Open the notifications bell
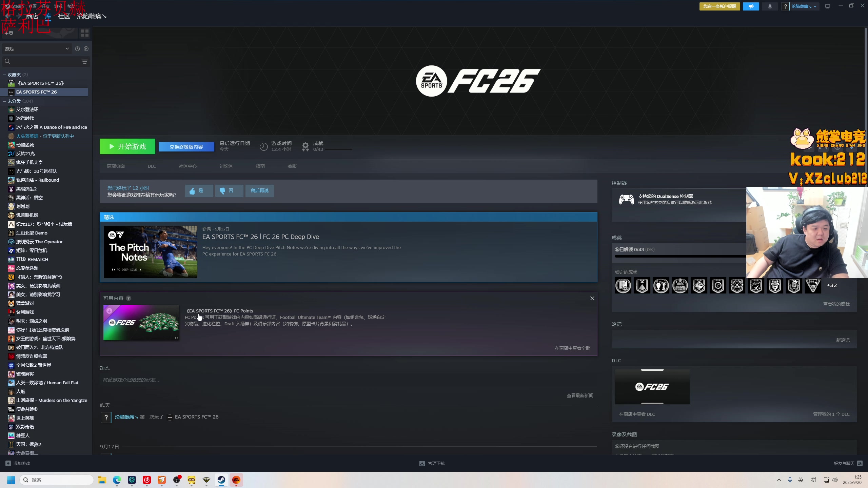 (770, 6)
